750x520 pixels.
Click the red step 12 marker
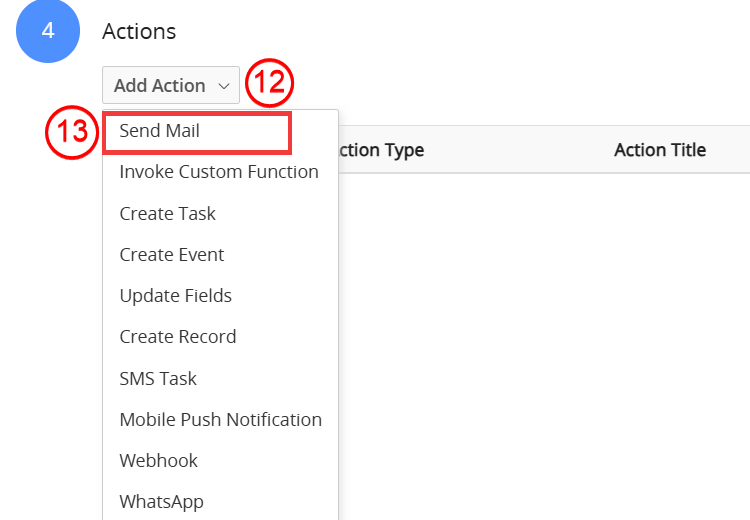(269, 83)
